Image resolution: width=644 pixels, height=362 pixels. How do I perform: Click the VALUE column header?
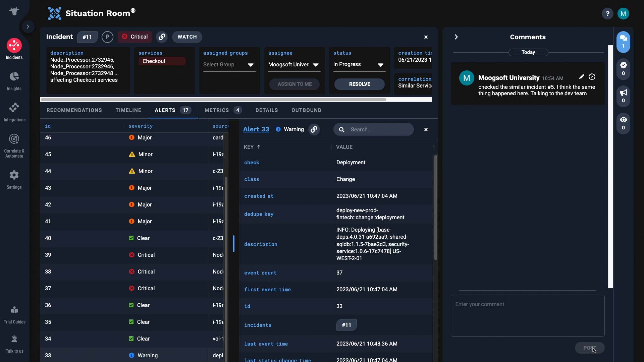click(344, 147)
